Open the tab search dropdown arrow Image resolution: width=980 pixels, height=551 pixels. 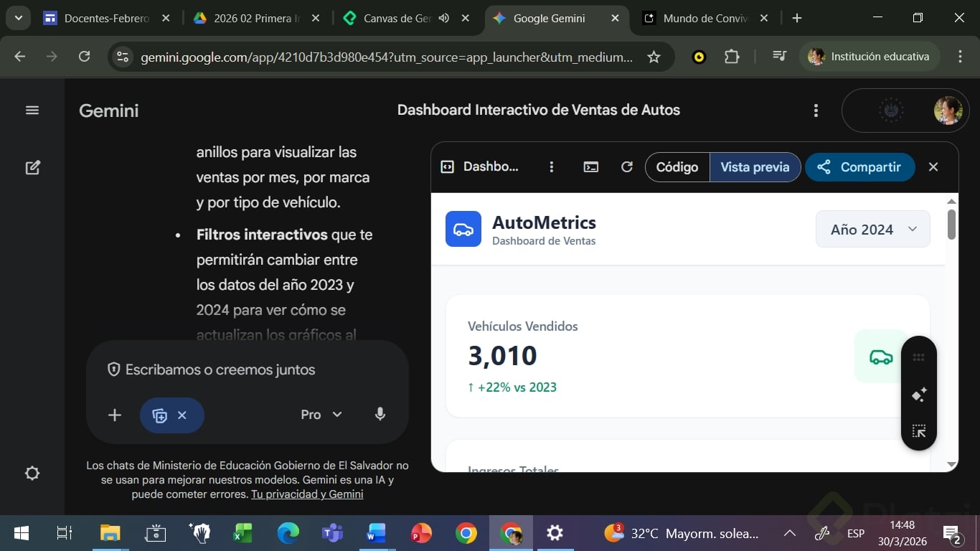[x=18, y=19]
